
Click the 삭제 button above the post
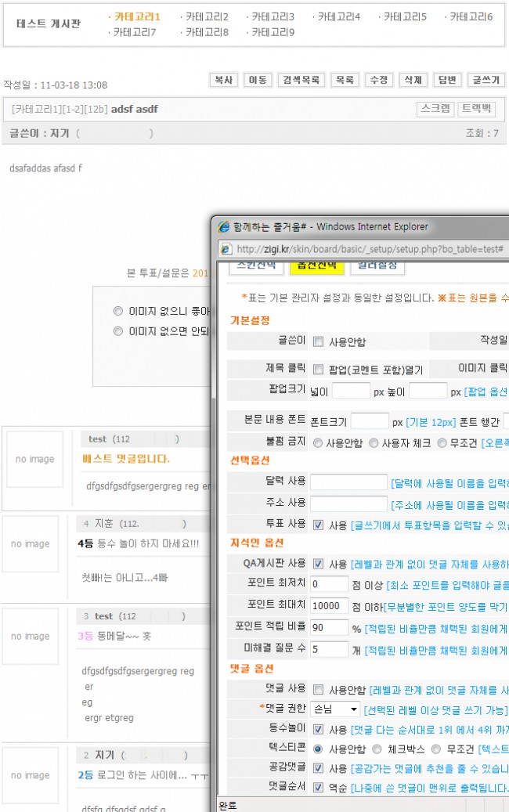coord(413,80)
